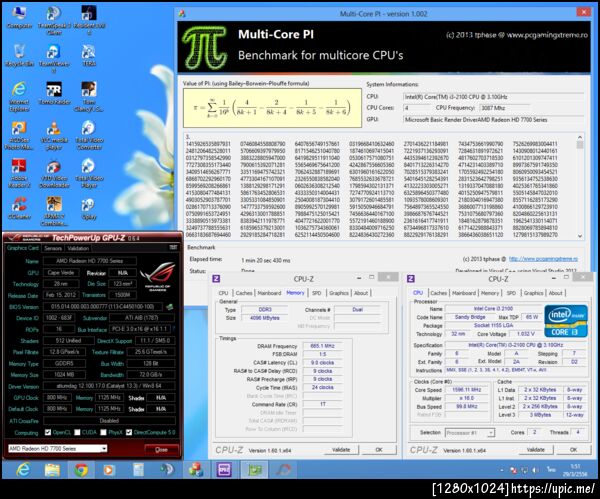Click the ROG logo in GPU-Z
The height and width of the screenshot is (499, 600).
coord(157,276)
